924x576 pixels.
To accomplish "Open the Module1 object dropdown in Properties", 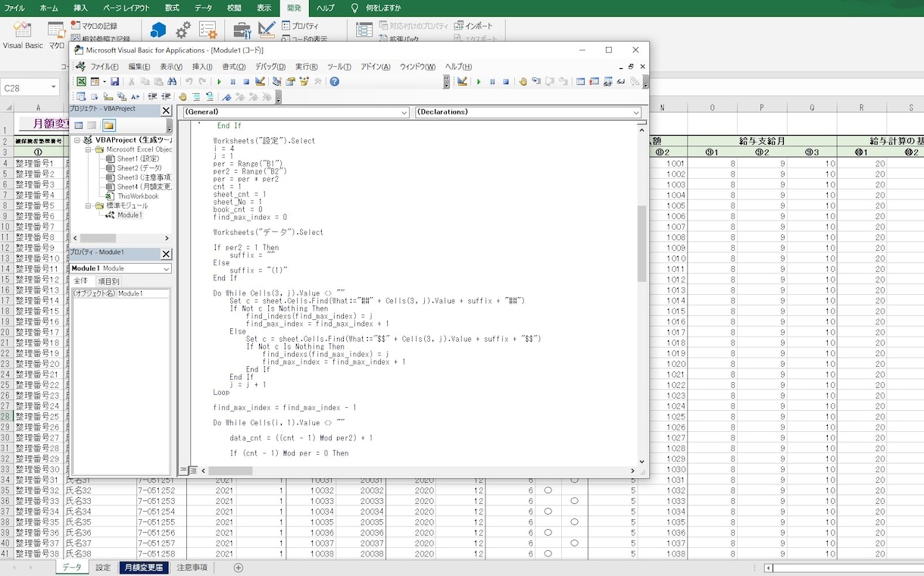I will click(166, 268).
